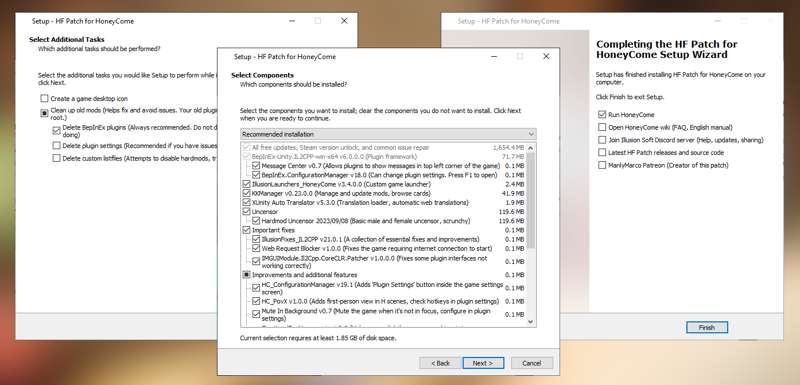Image resolution: width=800 pixels, height=385 pixels.
Task: Enable Delete plugin settings option
Action: point(56,146)
